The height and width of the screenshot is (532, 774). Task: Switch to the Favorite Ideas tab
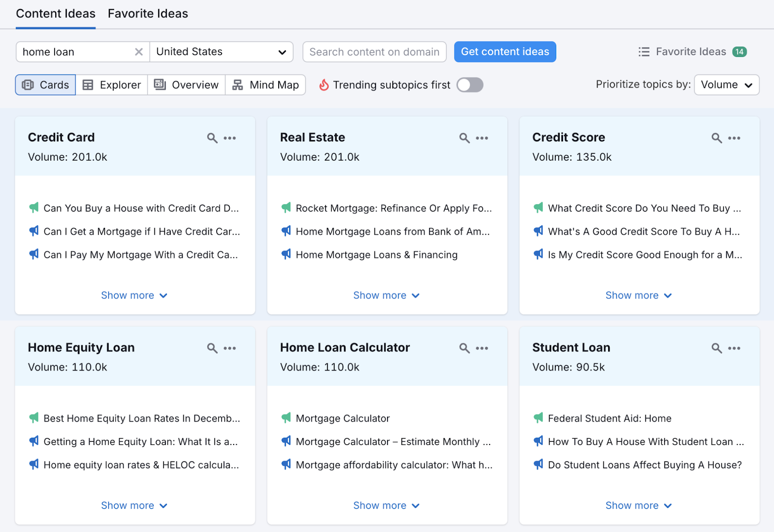point(148,14)
